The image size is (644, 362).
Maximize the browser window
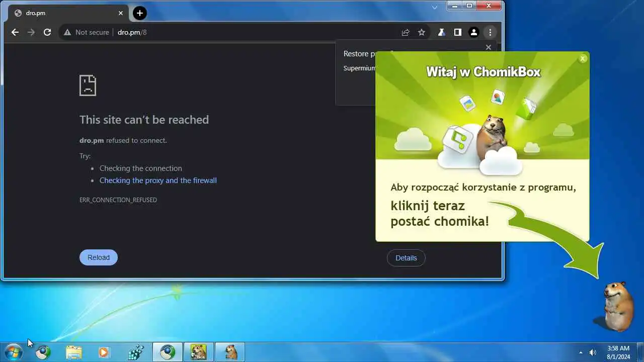click(469, 6)
